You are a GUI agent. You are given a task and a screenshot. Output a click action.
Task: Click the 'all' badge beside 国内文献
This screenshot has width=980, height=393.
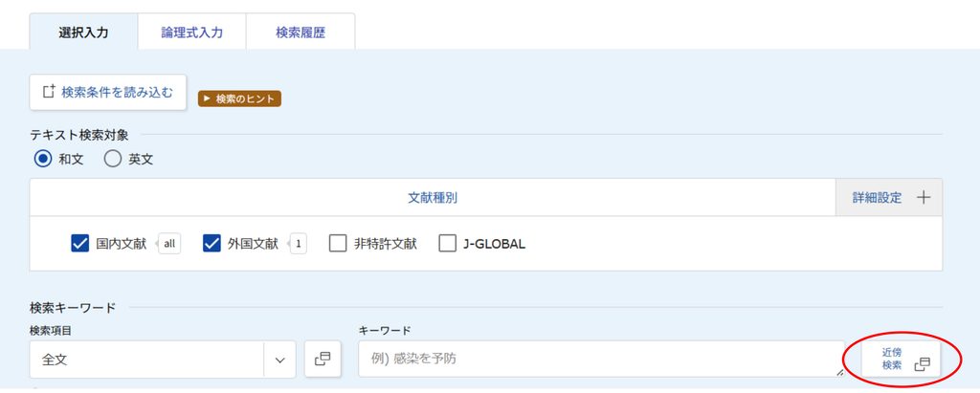(x=169, y=244)
